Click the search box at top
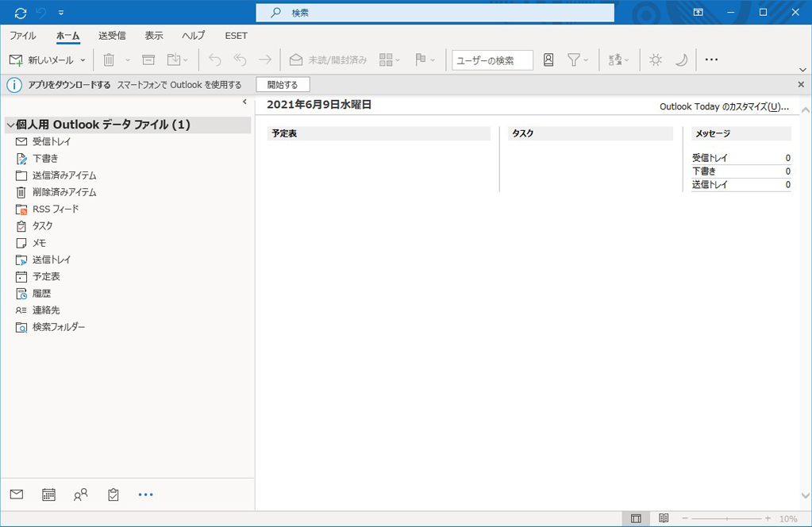Viewport: 812px width, 527px height. [x=435, y=13]
